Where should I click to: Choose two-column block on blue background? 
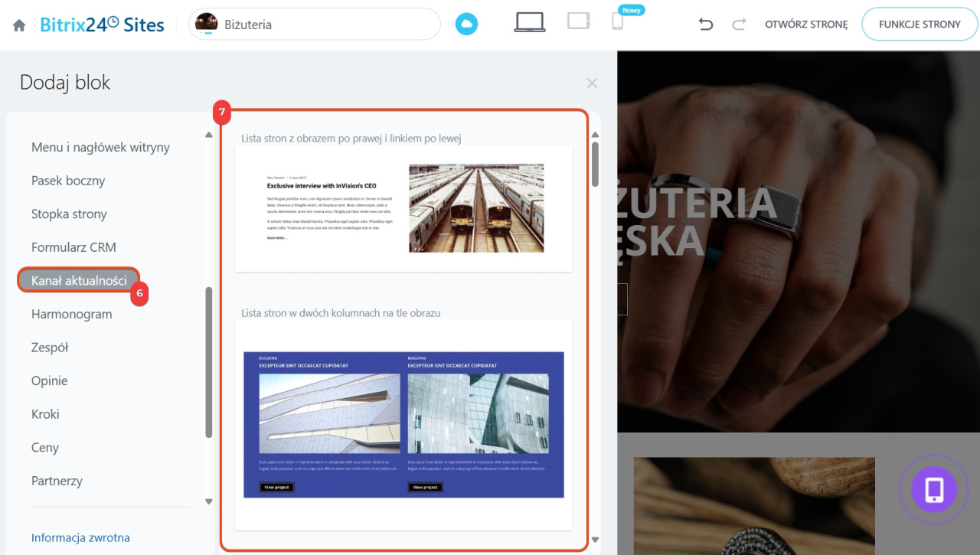[403, 424]
